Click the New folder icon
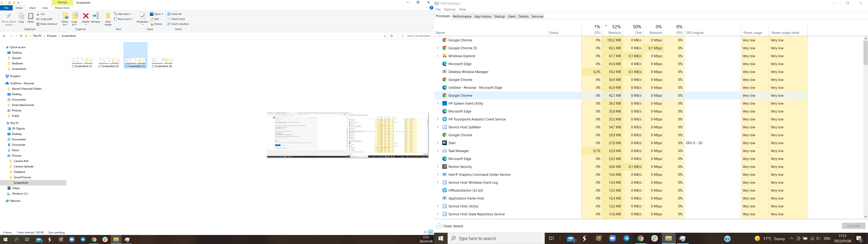 [108, 19]
